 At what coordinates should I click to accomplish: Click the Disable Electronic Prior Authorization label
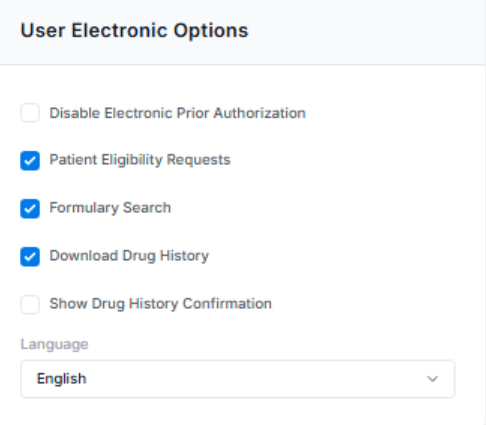[178, 113]
